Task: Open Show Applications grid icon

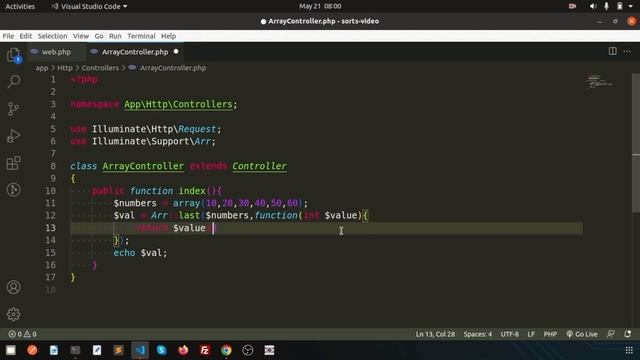Action: coord(629,350)
